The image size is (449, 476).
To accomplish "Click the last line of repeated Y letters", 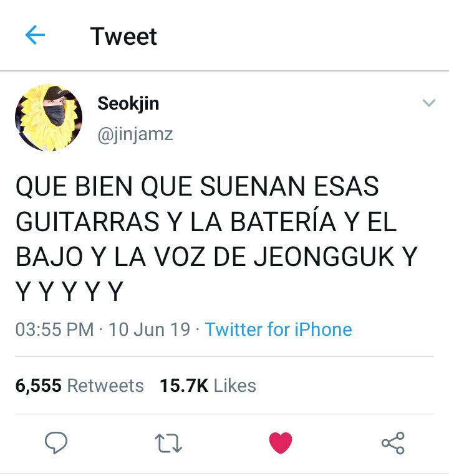I will [69, 292].
